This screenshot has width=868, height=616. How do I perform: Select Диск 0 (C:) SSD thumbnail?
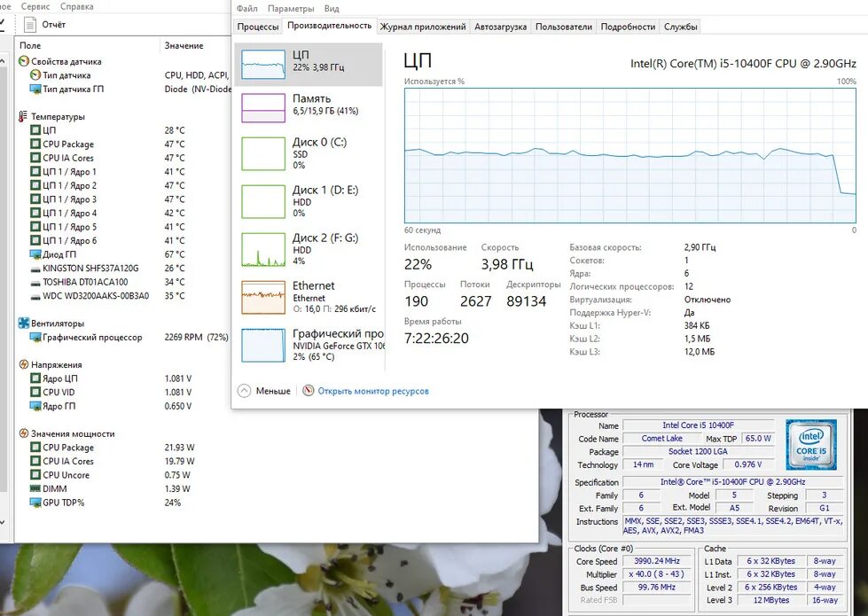tap(263, 153)
